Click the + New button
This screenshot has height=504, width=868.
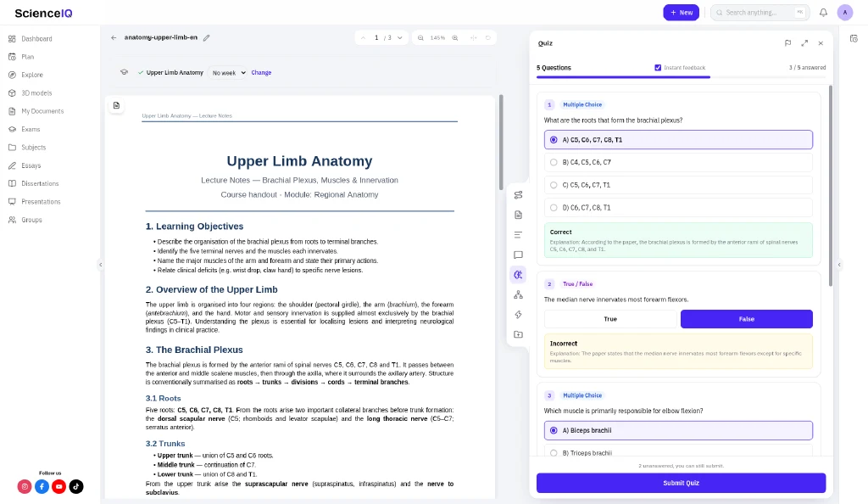pyautogui.click(x=681, y=12)
